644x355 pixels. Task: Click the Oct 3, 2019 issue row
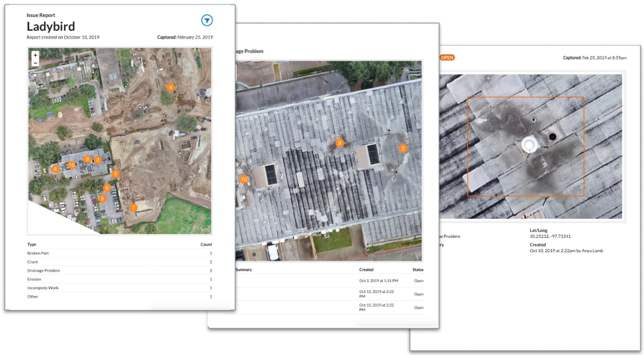coord(330,281)
